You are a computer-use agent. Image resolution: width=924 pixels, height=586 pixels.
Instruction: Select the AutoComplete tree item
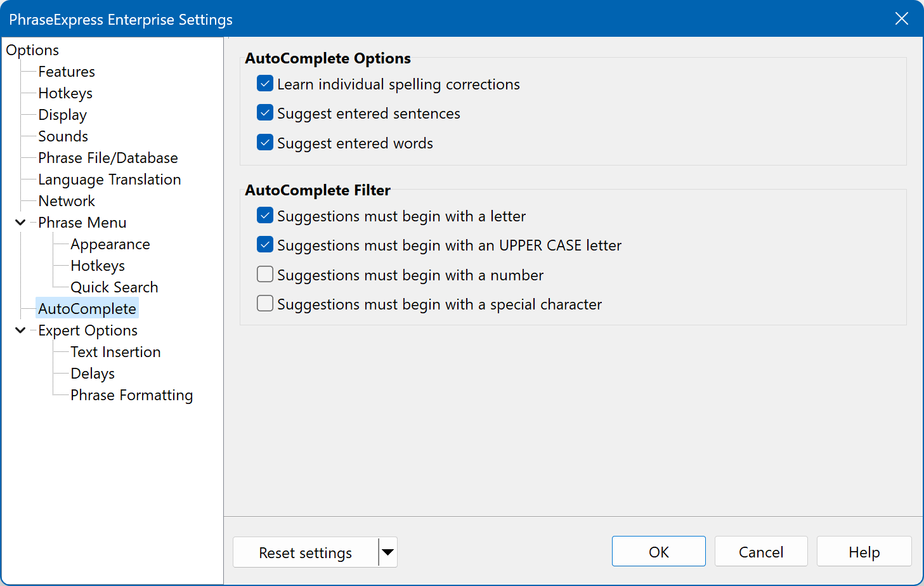tap(87, 309)
